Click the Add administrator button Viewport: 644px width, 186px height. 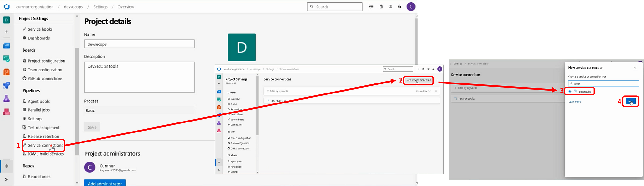tap(105, 183)
